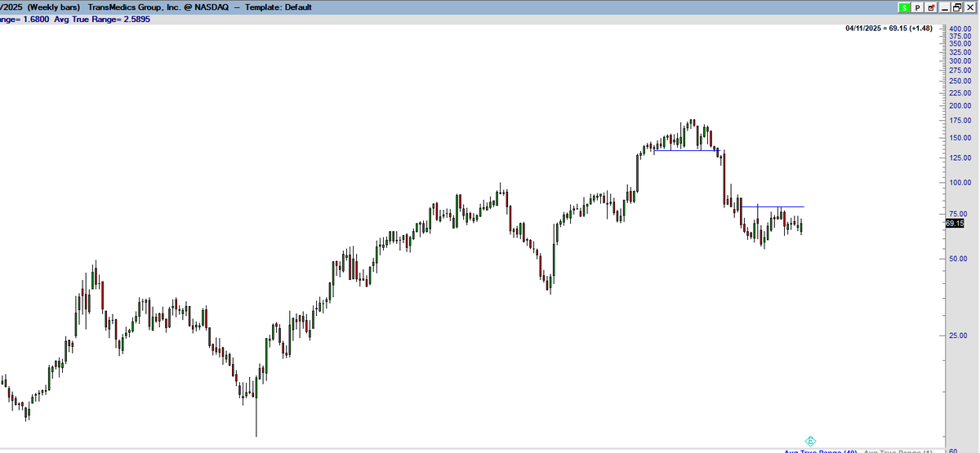Click the 400.00 price axis label
Viewport: 980px width, 453px height.
point(960,29)
